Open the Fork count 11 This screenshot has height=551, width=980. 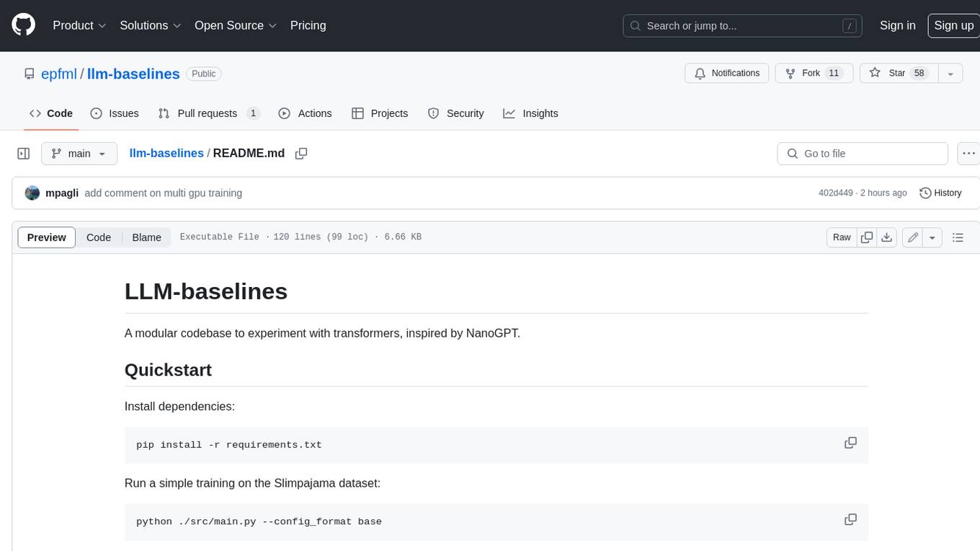834,74
